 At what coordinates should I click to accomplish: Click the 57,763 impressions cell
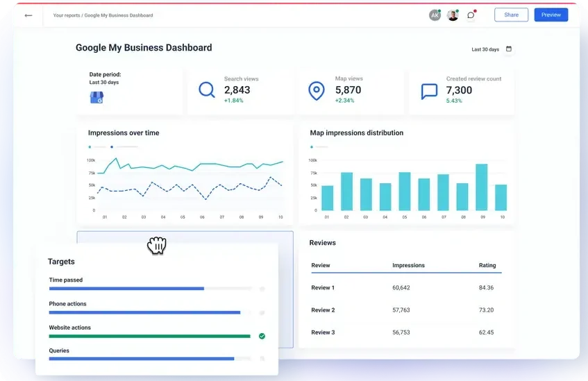click(x=401, y=310)
